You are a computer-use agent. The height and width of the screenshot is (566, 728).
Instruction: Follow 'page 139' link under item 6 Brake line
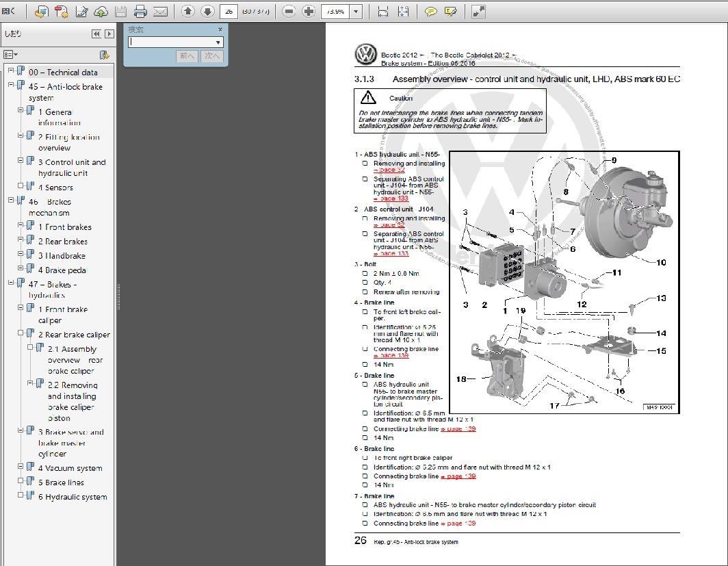click(458, 476)
